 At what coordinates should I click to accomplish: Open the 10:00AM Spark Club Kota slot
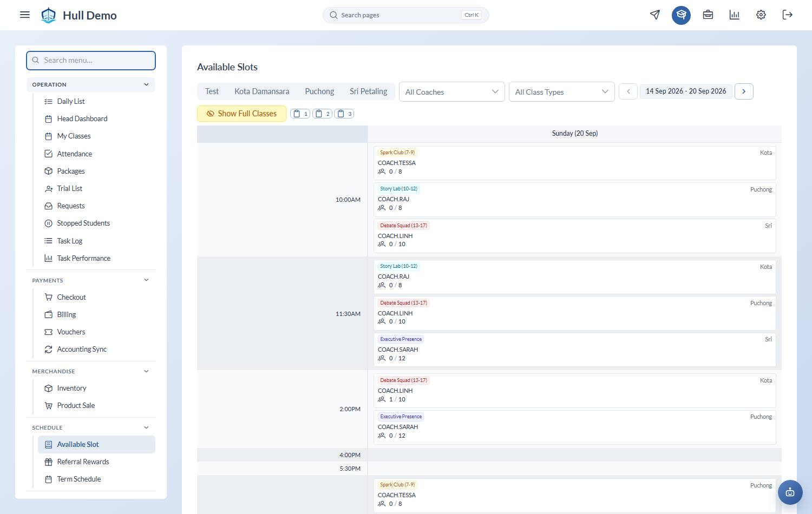coord(574,163)
